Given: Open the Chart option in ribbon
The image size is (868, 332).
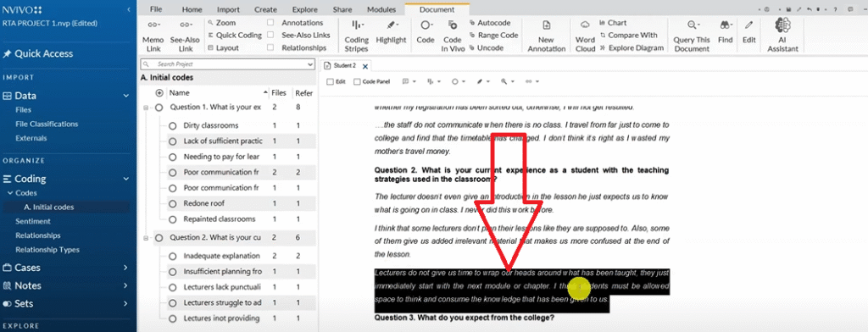Looking at the screenshot, I should pos(613,23).
